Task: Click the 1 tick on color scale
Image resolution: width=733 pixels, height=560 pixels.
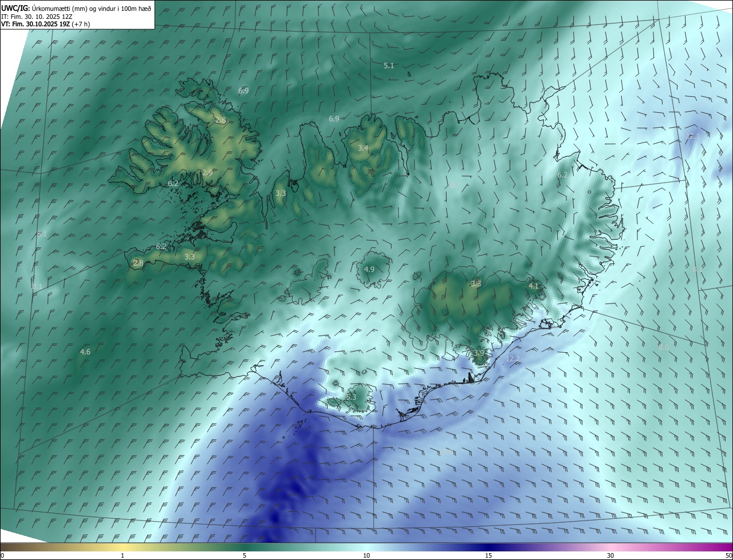Action: pyautogui.click(x=123, y=555)
